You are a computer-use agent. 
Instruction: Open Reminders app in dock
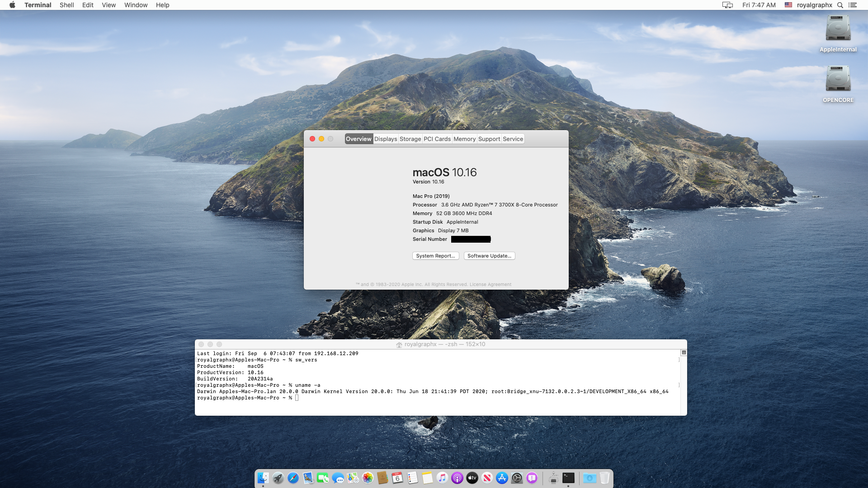[x=412, y=478]
